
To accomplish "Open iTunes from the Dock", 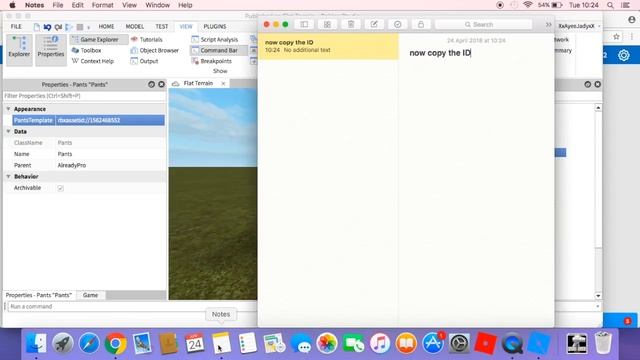I will coord(380,344).
